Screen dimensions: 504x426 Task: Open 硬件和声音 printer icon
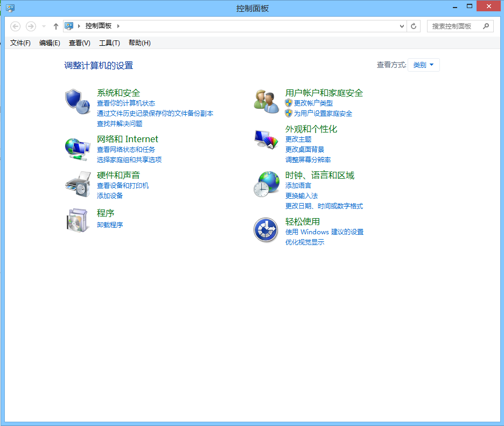click(78, 183)
